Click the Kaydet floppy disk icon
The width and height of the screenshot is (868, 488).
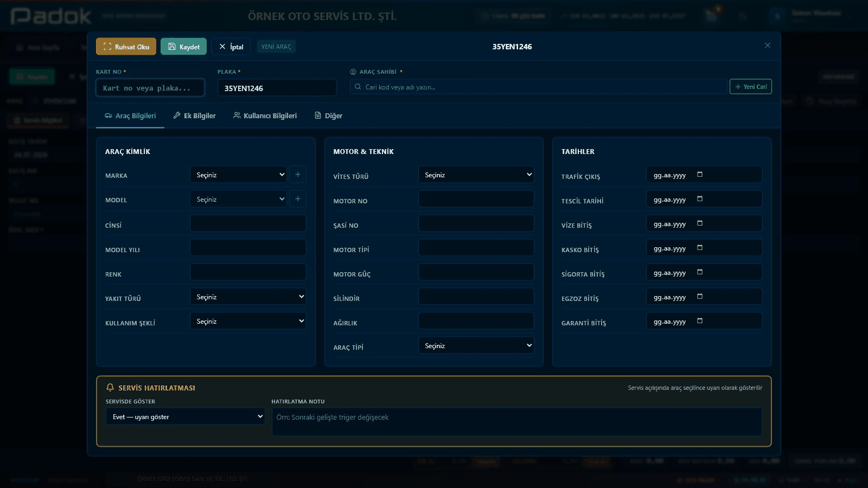pos(171,47)
